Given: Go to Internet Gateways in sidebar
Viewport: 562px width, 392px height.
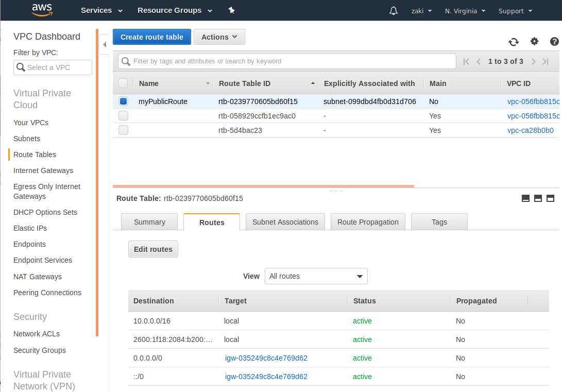Looking at the screenshot, I should tap(43, 171).
